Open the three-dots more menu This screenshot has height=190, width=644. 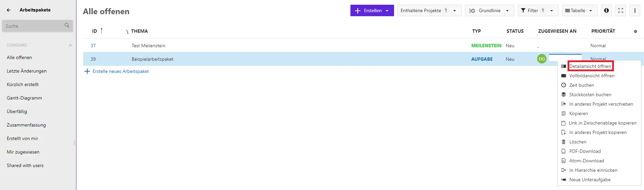tap(635, 10)
